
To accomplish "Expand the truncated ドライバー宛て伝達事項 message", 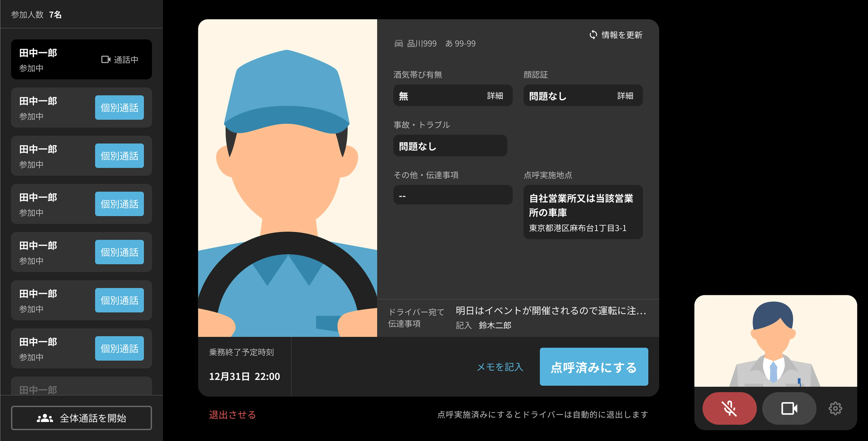I will pyautogui.click(x=551, y=311).
